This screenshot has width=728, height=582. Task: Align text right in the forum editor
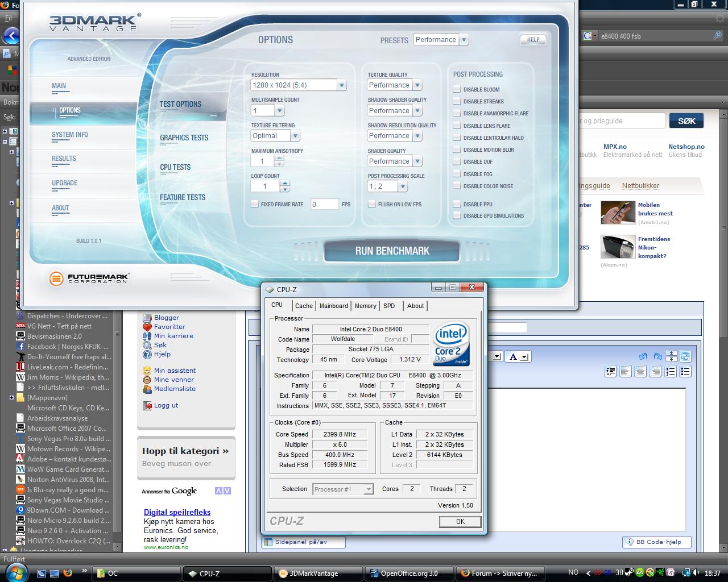655,371
